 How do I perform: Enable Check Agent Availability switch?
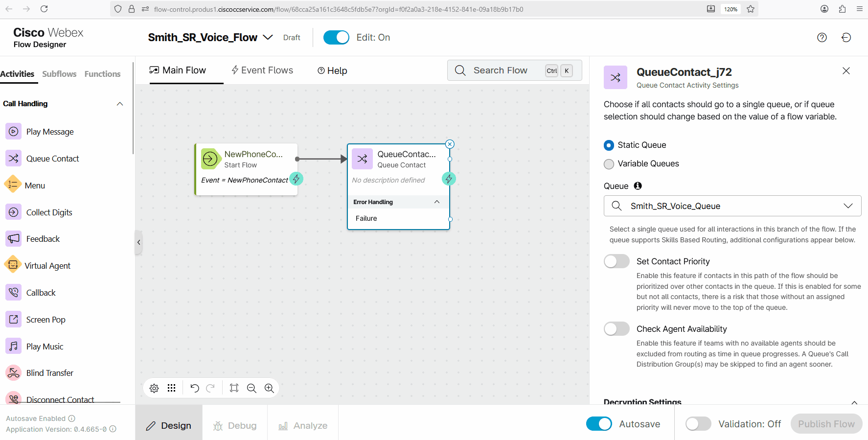coord(617,329)
